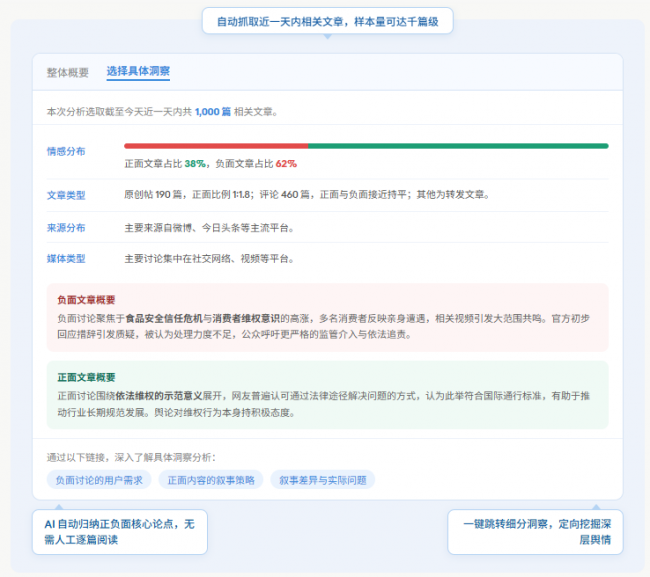This screenshot has height=577, width=650.
Task: Click the green segment of the sentiment bar
Action: pyautogui.click(x=458, y=146)
